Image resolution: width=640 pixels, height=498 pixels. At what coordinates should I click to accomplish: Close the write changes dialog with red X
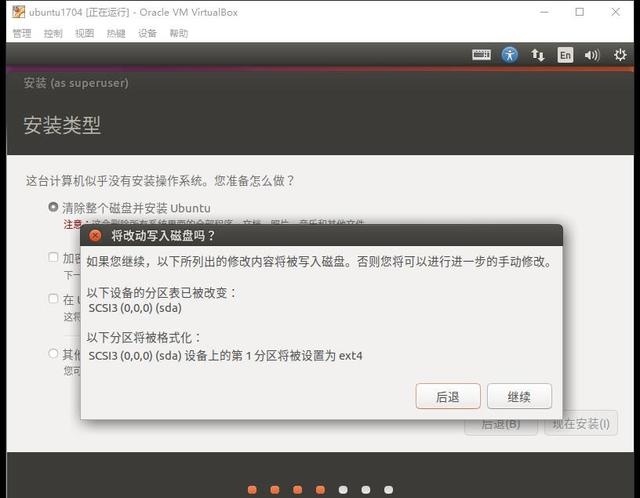click(95, 236)
